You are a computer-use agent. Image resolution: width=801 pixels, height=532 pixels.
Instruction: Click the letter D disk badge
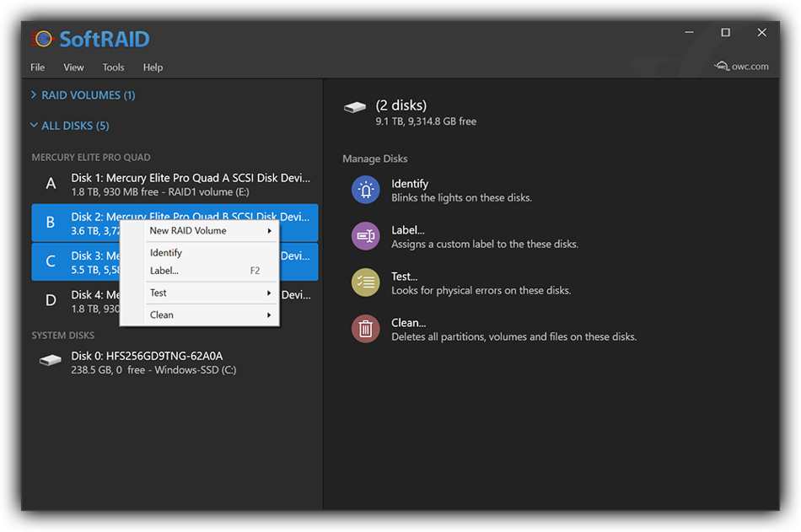[x=51, y=300]
